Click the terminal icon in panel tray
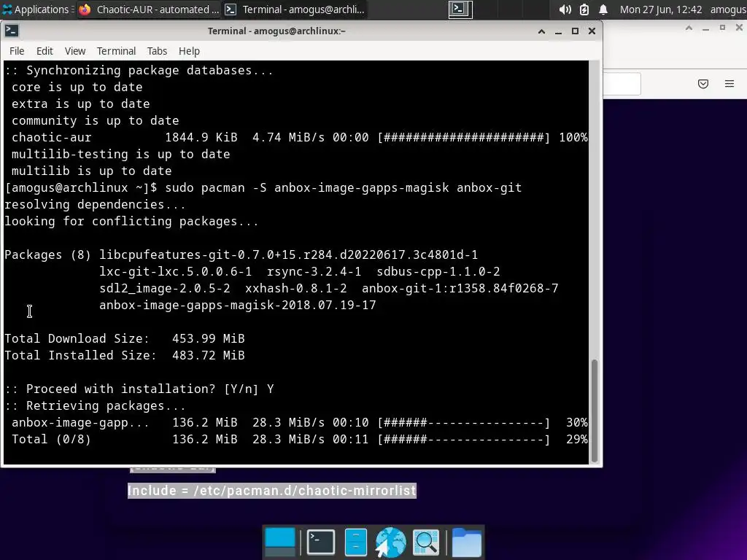This screenshot has height=560, width=747. coord(460,9)
